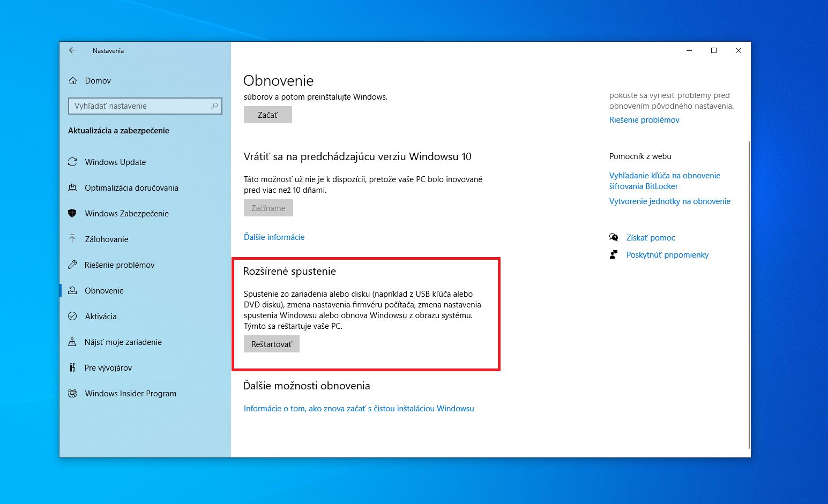The width and height of the screenshot is (828, 504).
Task: Open Vytvorenie jednotky na obnovenie link
Action: pyautogui.click(x=670, y=201)
